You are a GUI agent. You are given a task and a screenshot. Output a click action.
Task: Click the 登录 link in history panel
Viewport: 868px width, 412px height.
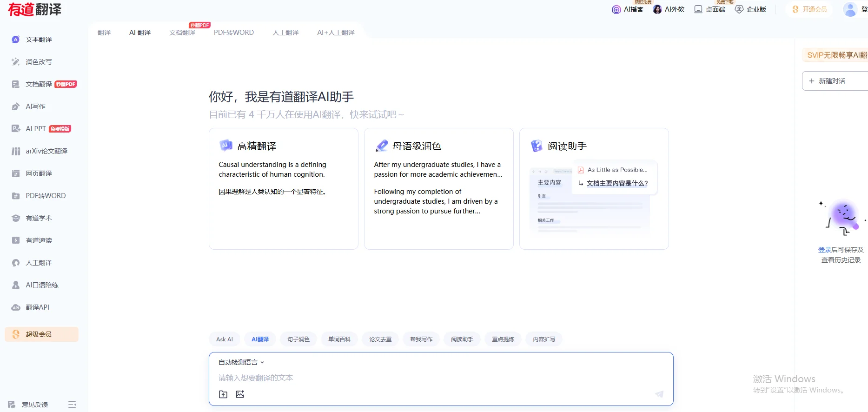[x=824, y=250]
